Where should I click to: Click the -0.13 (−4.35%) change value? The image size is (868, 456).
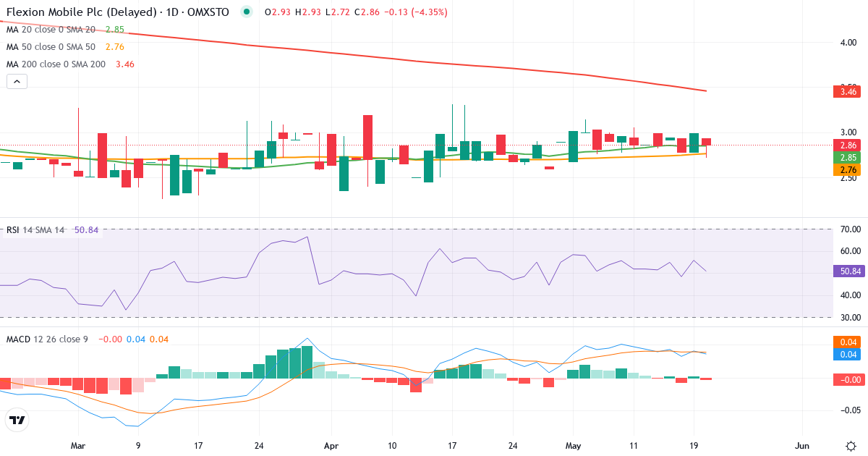click(415, 12)
